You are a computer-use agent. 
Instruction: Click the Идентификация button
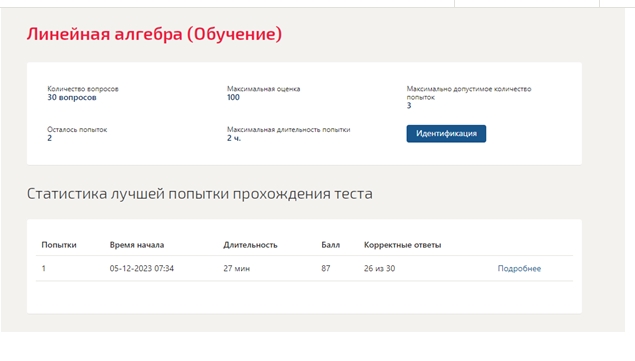(x=446, y=134)
